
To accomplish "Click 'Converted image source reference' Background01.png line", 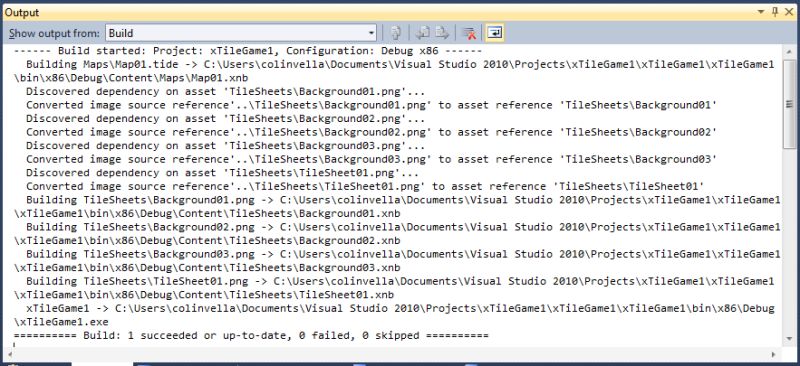I will (372, 105).
